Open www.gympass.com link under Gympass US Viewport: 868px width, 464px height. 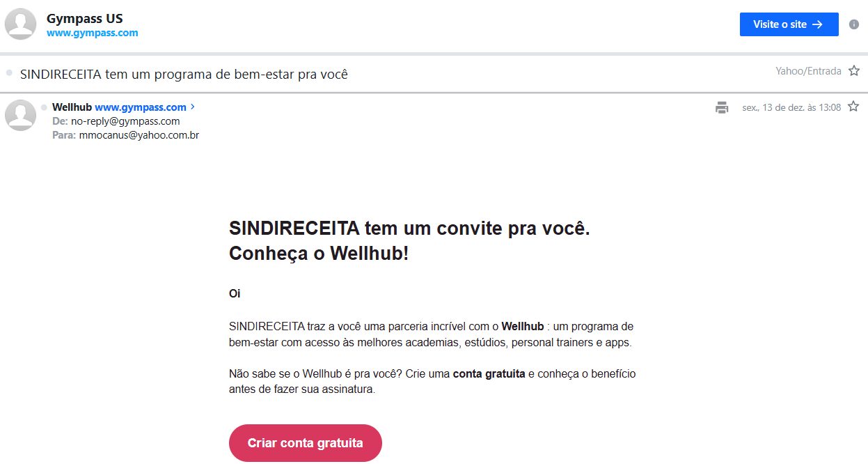92,33
